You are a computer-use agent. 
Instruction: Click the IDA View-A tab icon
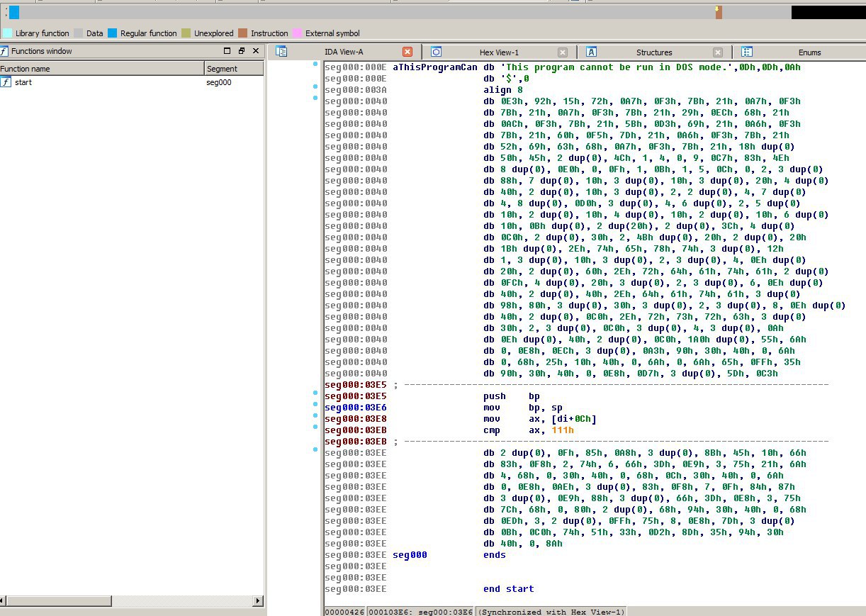point(281,52)
